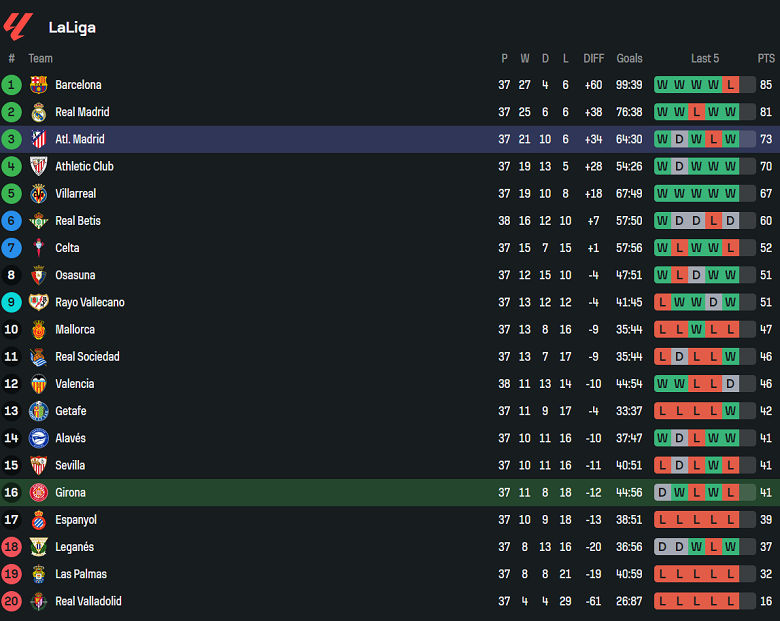This screenshot has width=780, height=621.
Task: Click the Real Valladolid club crest
Action: [x=39, y=601]
